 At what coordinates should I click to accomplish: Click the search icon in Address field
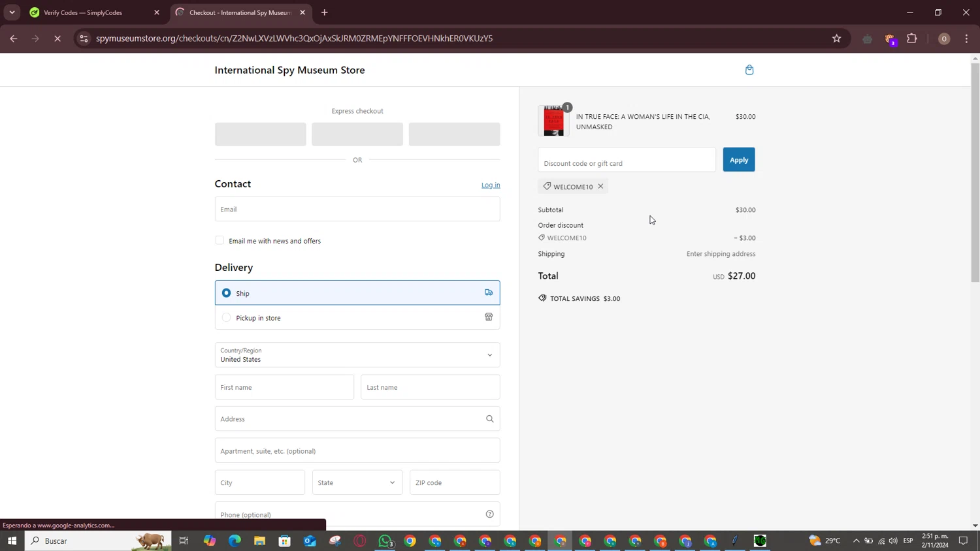pyautogui.click(x=489, y=419)
